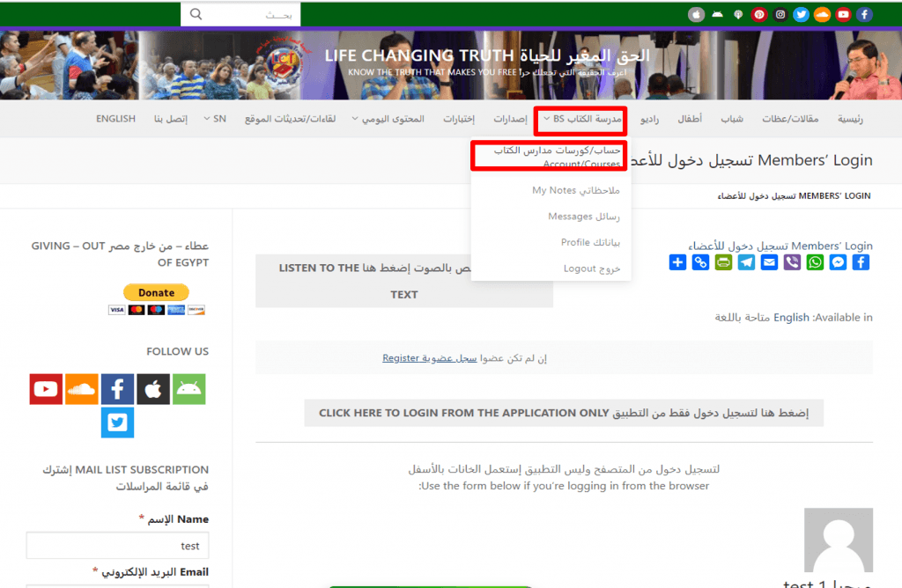Share via the purple Viber icon
902x588 pixels.
792,261
